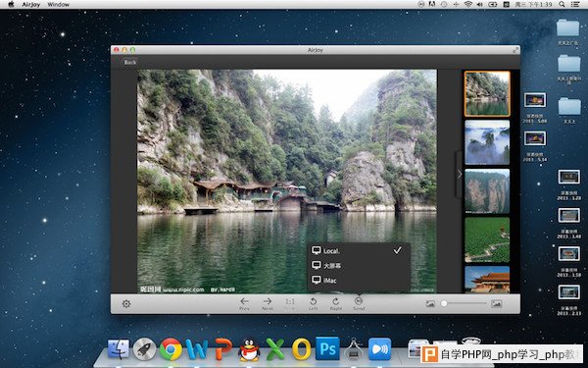Image resolution: width=588 pixels, height=368 pixels.
Task: Click the battery status icon
Action: (492, 4)
